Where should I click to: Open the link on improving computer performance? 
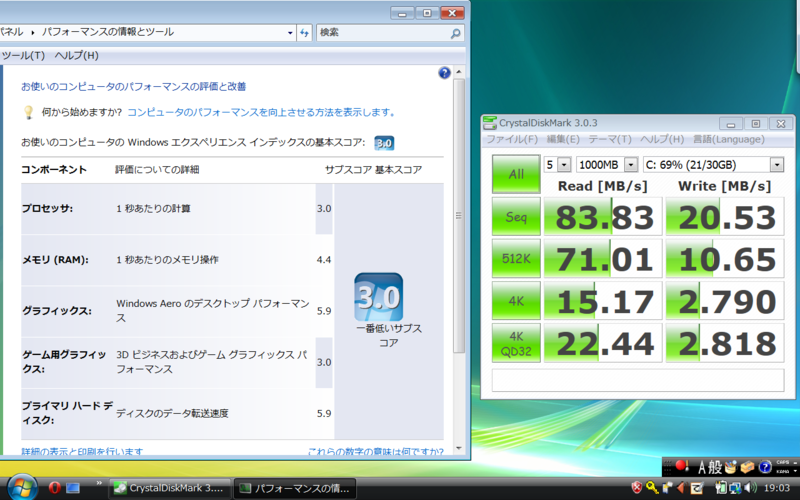[x=261, y=112]
